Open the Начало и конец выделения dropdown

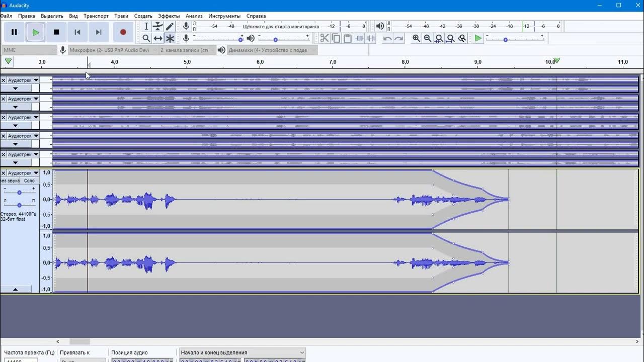click(243, 352)
